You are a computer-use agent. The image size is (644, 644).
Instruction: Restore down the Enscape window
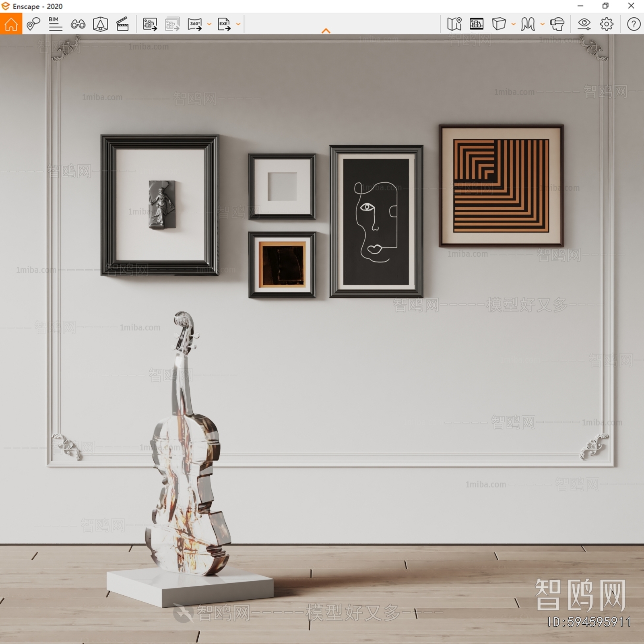[x=605, y=6]
